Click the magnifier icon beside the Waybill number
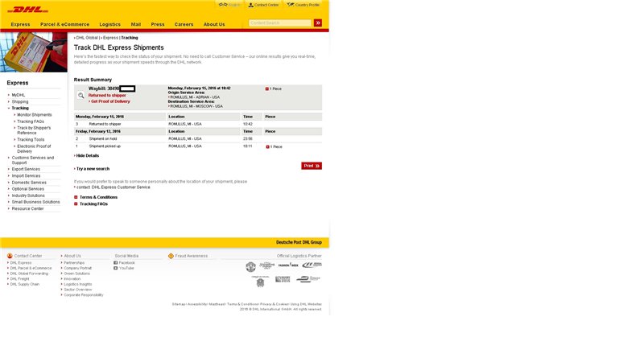 [80, 96]
